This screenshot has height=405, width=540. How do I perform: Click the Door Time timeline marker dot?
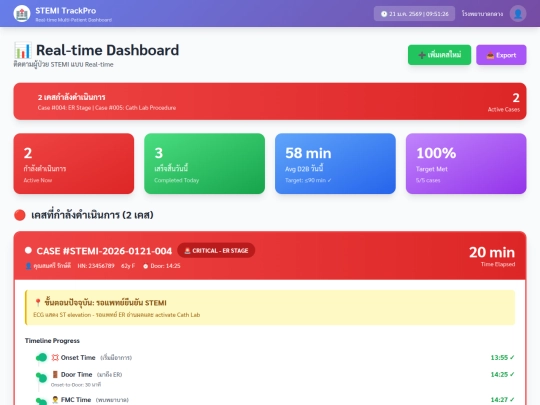42,377
